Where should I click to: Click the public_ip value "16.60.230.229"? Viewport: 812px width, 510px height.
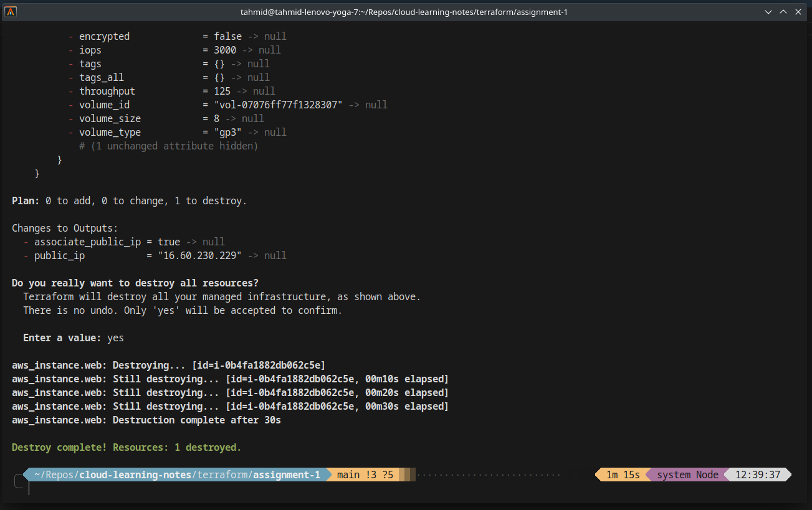(200, 255)
